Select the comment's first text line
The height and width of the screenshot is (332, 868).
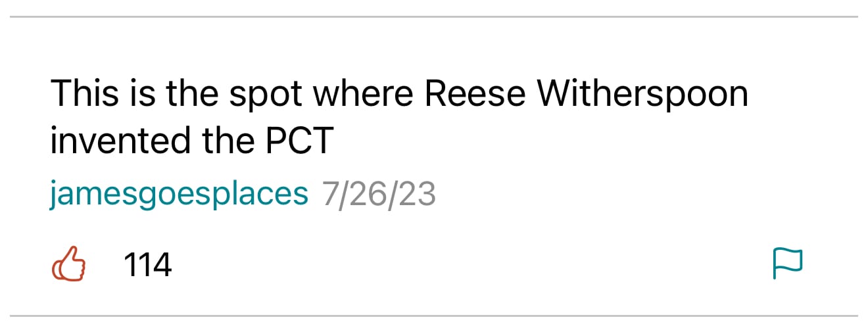399,95
